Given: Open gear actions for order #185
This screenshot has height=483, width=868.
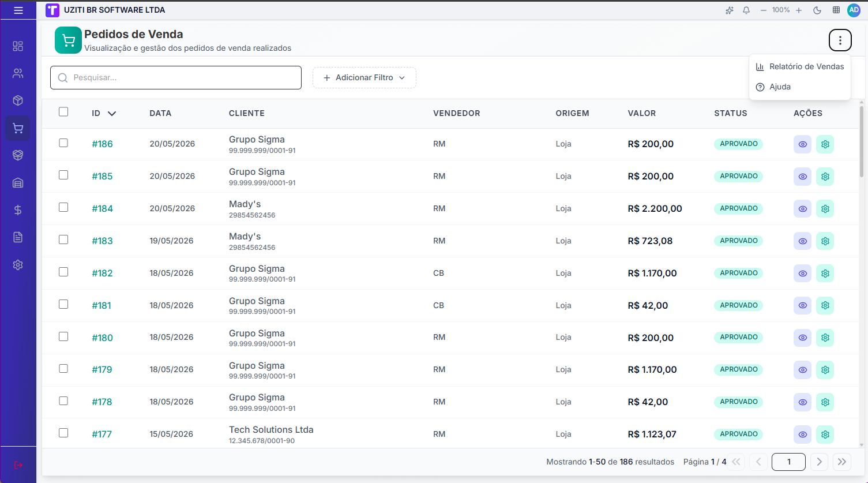Looking at the screenshot, I should click(825, 177).
